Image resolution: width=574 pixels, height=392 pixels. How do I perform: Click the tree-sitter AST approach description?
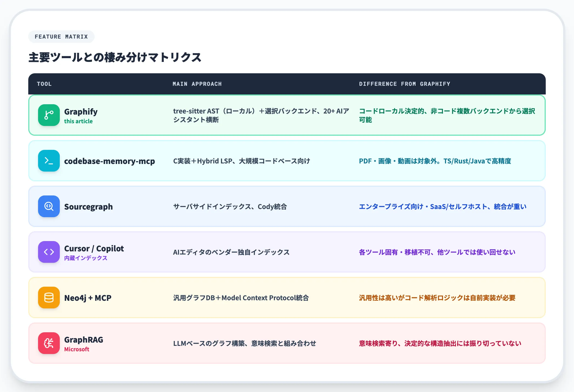pos(261,115)
